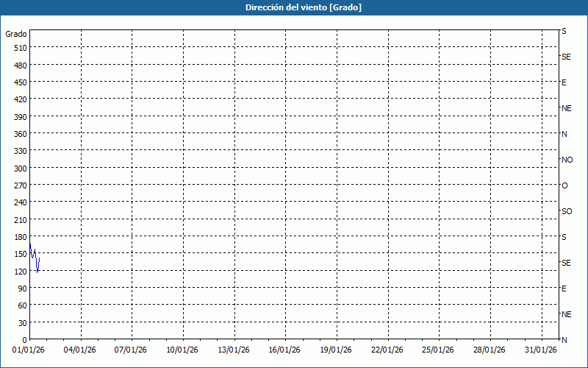This screenshot has width=588, height=368.
Task: Click the 01/01/26 date label
Action: click(29, 350)
